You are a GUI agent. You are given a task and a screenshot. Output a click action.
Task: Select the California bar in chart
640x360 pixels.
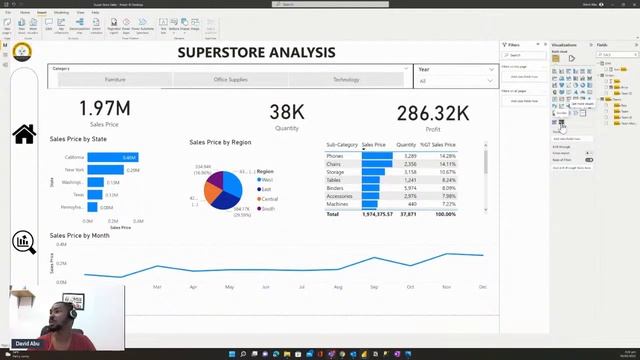113,157
